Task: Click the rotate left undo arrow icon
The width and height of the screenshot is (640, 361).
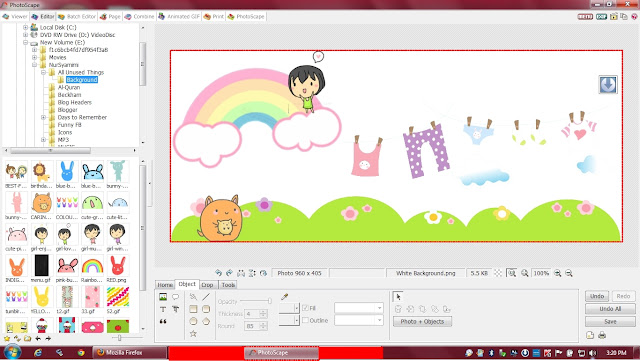Action: click(218, 273)
